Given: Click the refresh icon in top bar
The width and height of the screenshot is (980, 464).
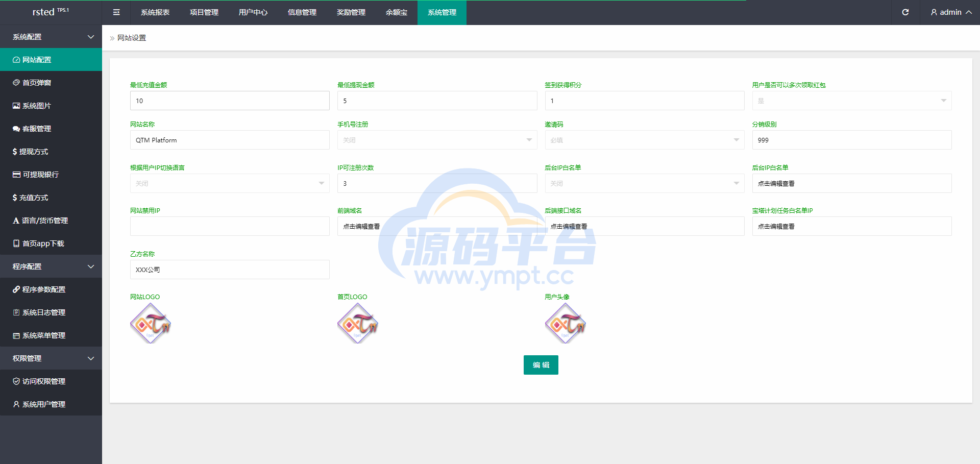Looking at the screenshot, I should [905, 12].
